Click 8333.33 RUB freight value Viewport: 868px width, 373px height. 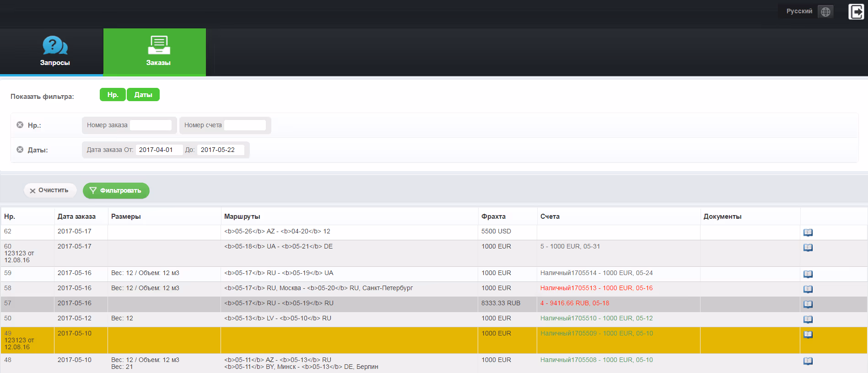[501, 303]
